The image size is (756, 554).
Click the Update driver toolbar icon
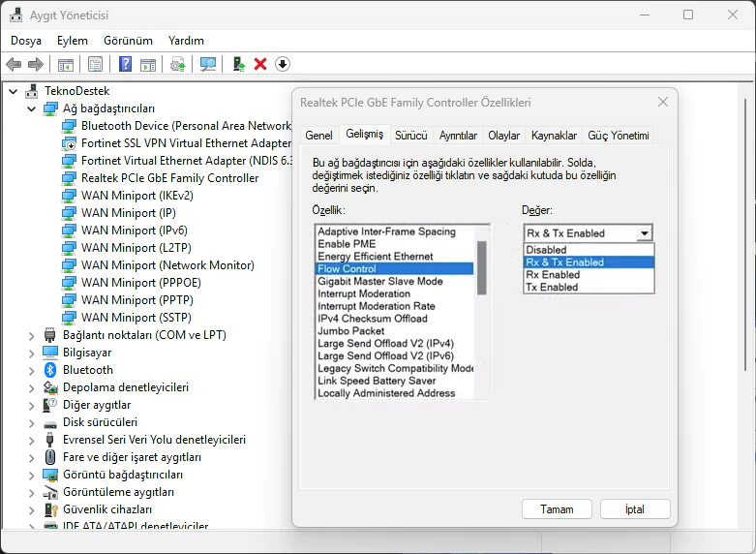coord(178,64)
